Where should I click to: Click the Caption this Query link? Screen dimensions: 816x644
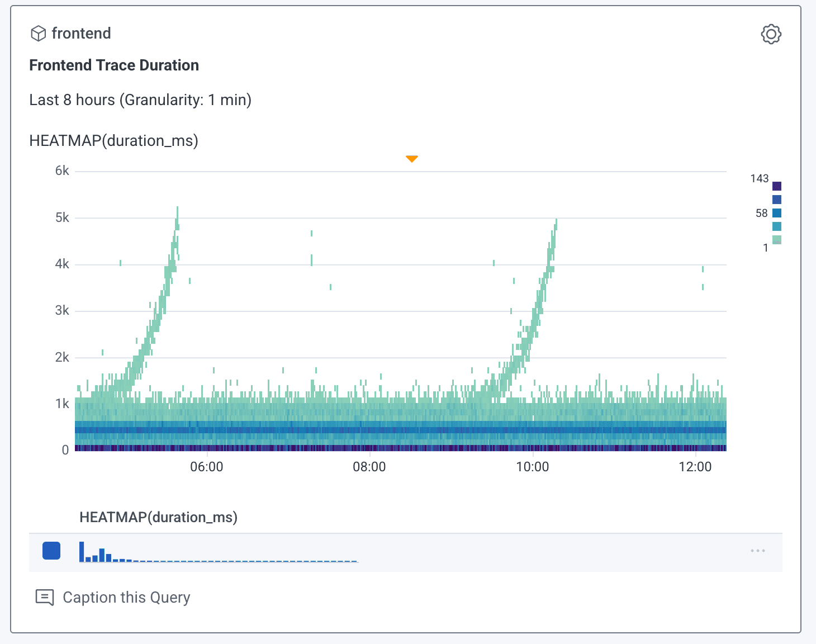click(x=126, y=597)
